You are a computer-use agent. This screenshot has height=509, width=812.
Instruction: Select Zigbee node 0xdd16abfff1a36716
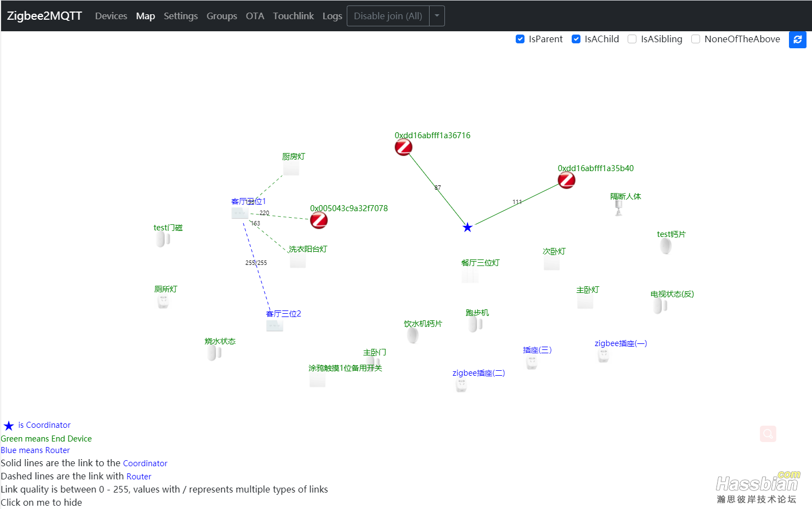coord(404,147)
